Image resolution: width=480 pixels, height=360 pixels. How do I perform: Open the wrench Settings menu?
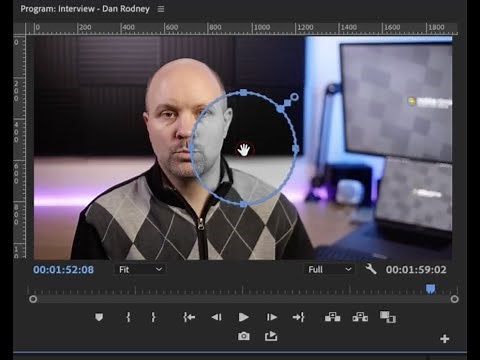371,269
